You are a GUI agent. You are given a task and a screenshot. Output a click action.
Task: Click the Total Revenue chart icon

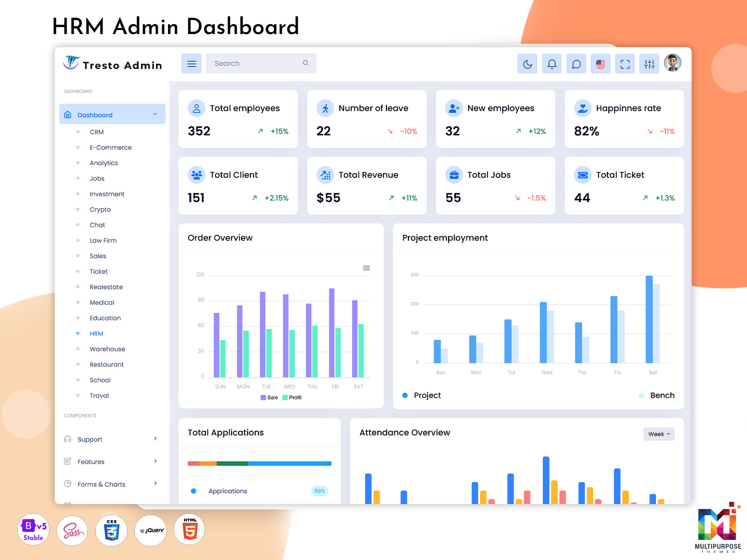tap(325, 175)
